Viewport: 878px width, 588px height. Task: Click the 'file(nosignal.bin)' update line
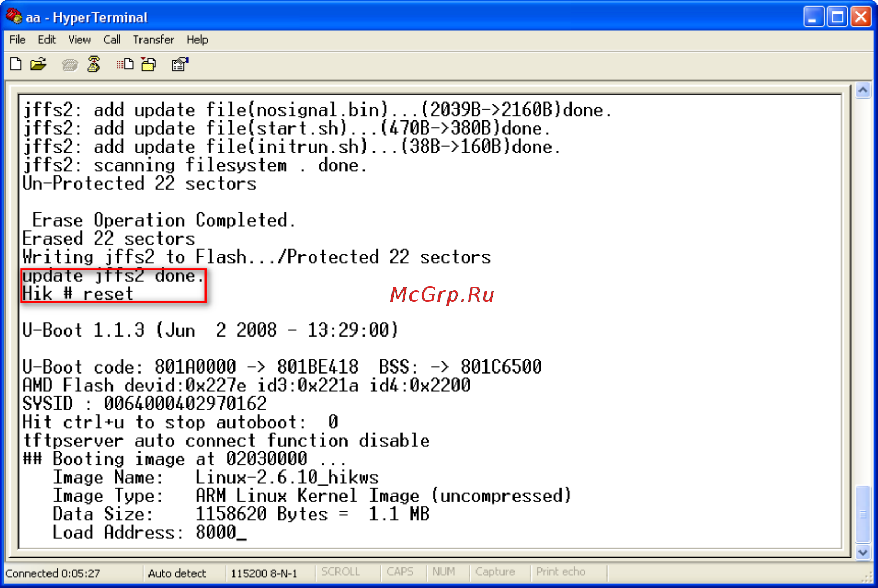click(x=317, y=110)
